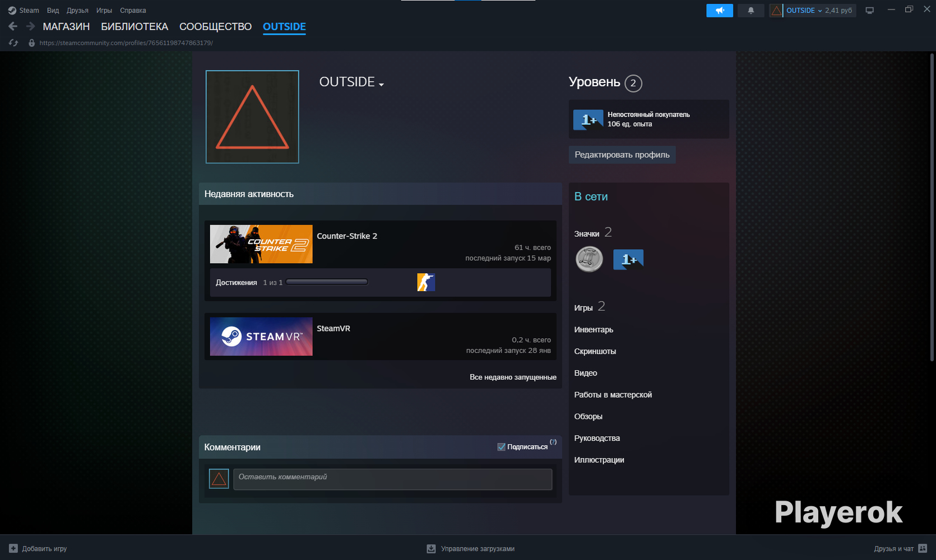
Task: Click the achievements progress bar
Action: tap(327, 282)
